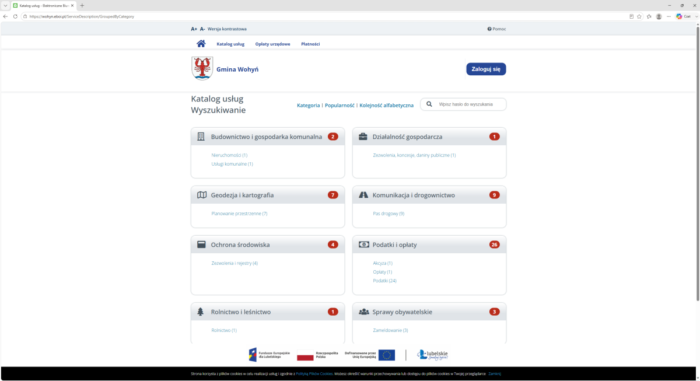The height and width of the screenshot is (381, 700).
Task: Click the Geodezja i kartografia map icon
Action: coord(202,195)
